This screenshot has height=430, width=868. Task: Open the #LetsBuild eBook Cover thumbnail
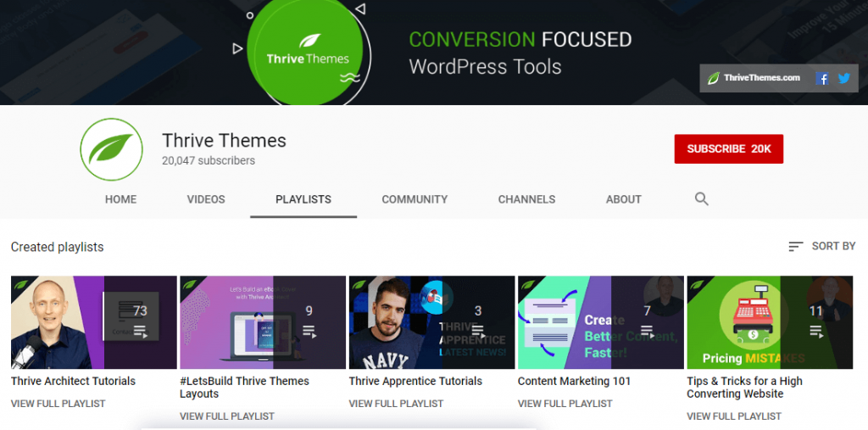(263, 322)
